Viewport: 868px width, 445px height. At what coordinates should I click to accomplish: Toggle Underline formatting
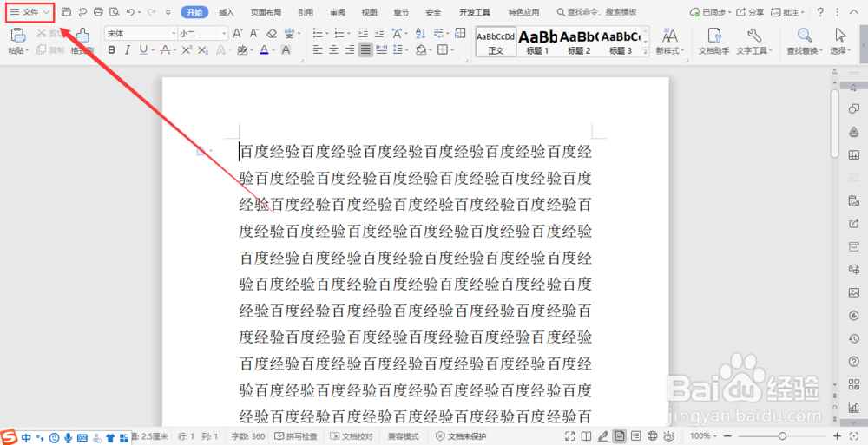click(143, 49)
